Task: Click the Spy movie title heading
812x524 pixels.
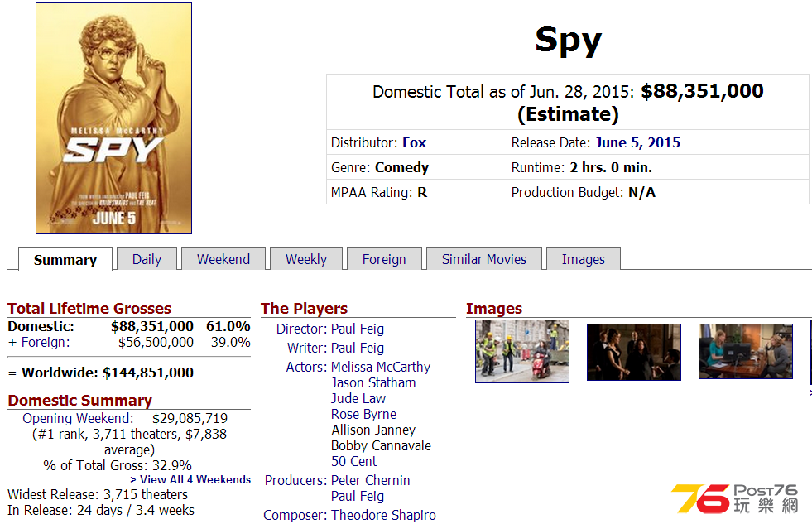Action: pyautogui.click(x=568, y=41)
